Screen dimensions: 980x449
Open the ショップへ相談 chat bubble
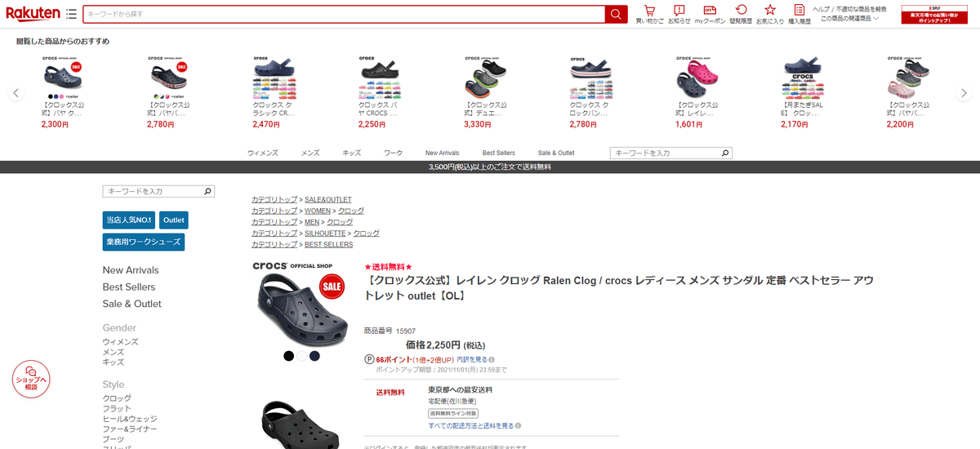[31, 378]
